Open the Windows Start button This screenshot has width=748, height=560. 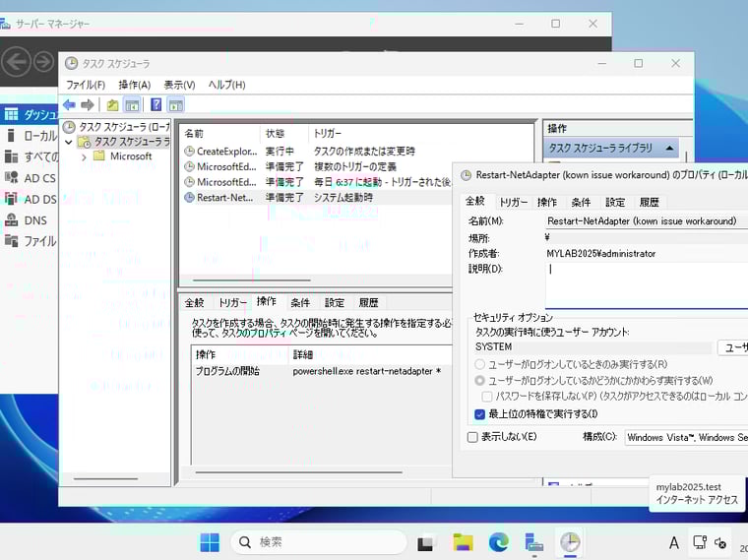tap(210, 542)
